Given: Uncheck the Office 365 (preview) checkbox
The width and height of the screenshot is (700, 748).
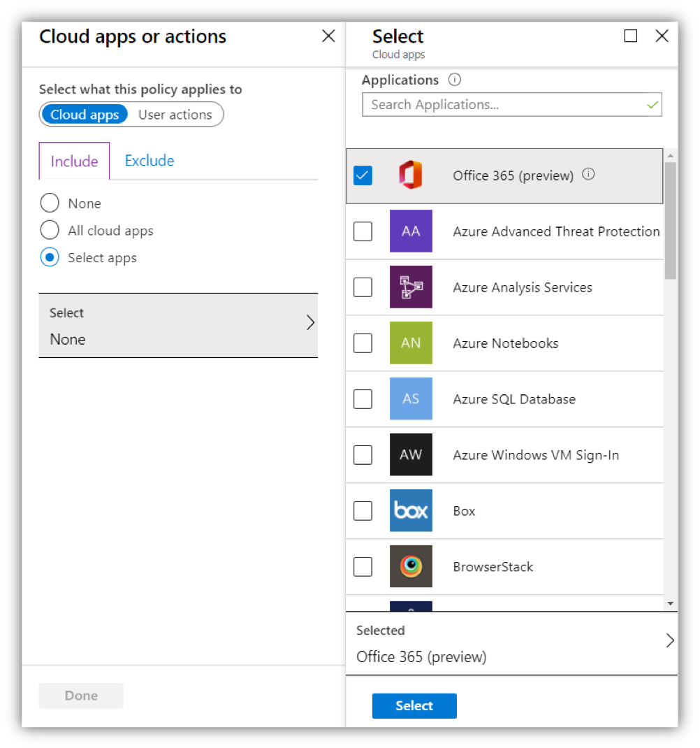Looking at the screenshot, I should [x=363, y=175].
